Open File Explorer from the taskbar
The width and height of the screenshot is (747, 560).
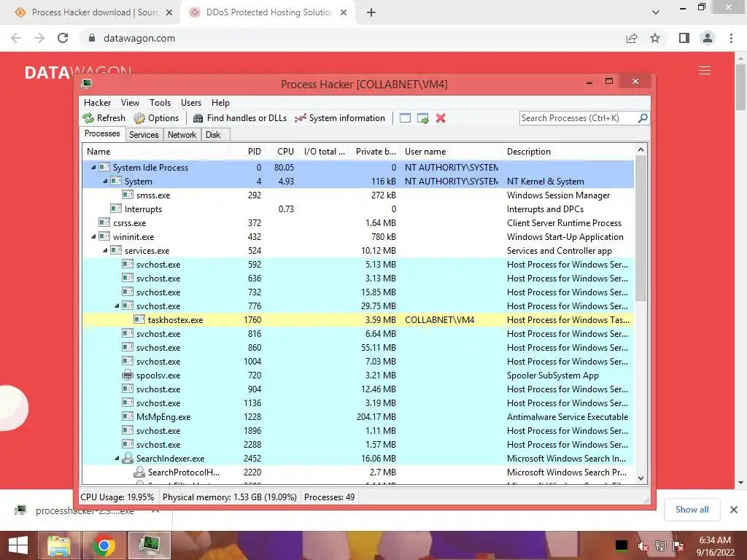pos(59,545)
